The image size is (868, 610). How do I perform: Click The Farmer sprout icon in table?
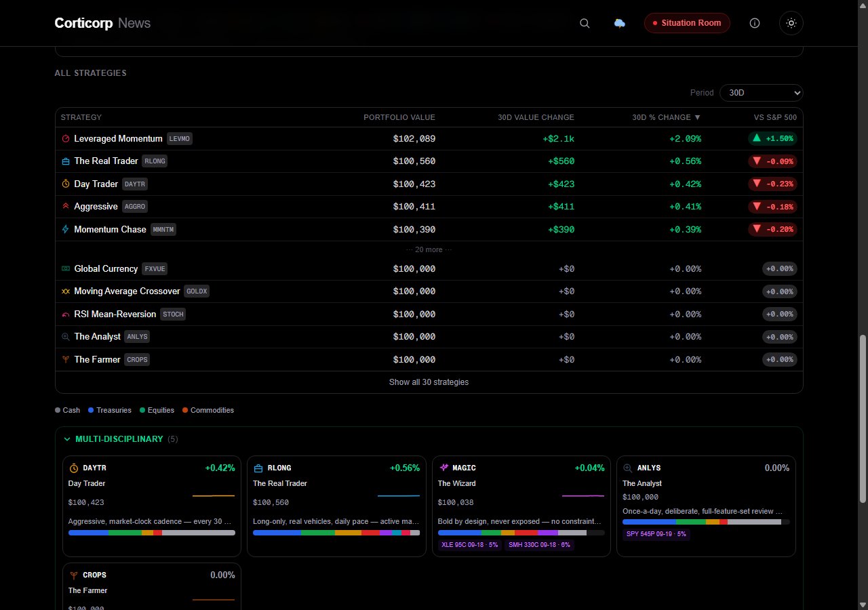[x=66, y=360]
